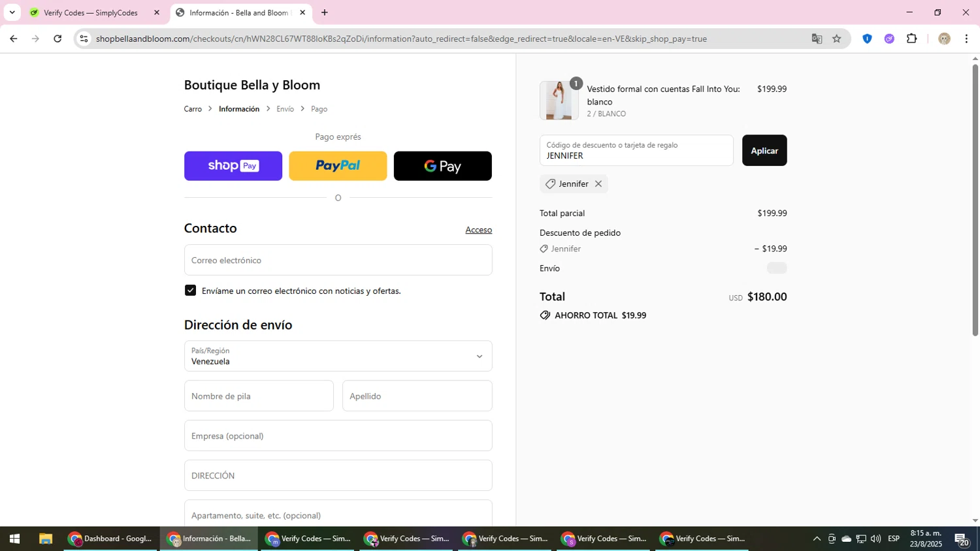Go to Carro breadcrumb
Viewport: 980px width, 551px height.
[193, 109]
